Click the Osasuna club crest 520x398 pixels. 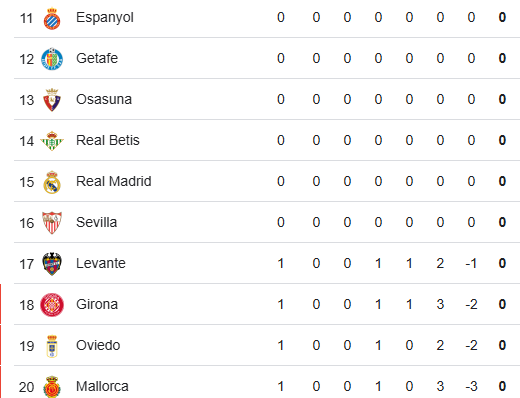click(x=52, y=100)
